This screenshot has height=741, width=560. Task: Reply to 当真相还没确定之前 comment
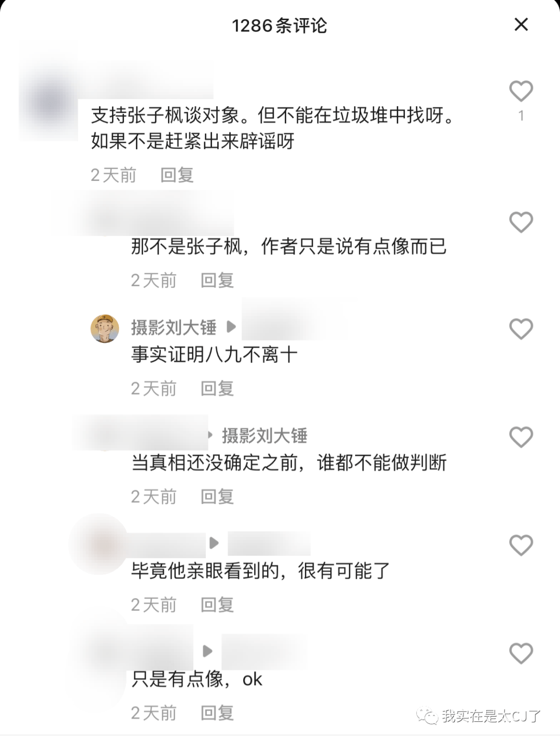click(217, 497)
